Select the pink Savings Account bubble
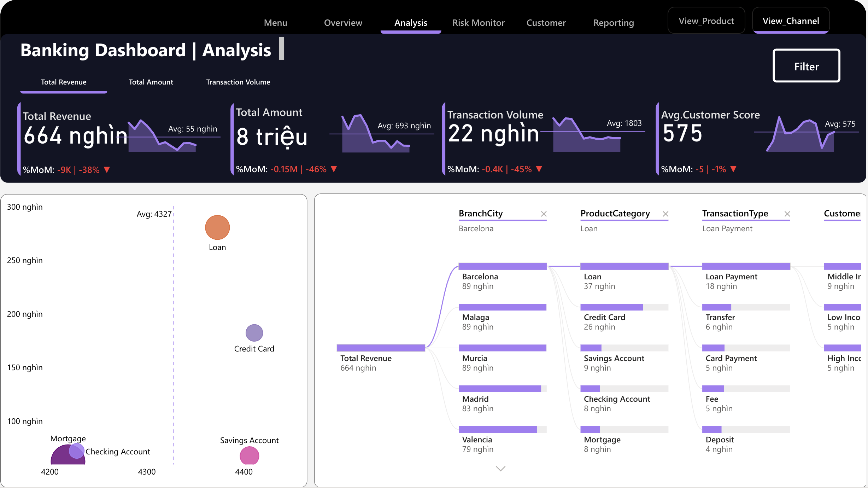 pos(249,455)
